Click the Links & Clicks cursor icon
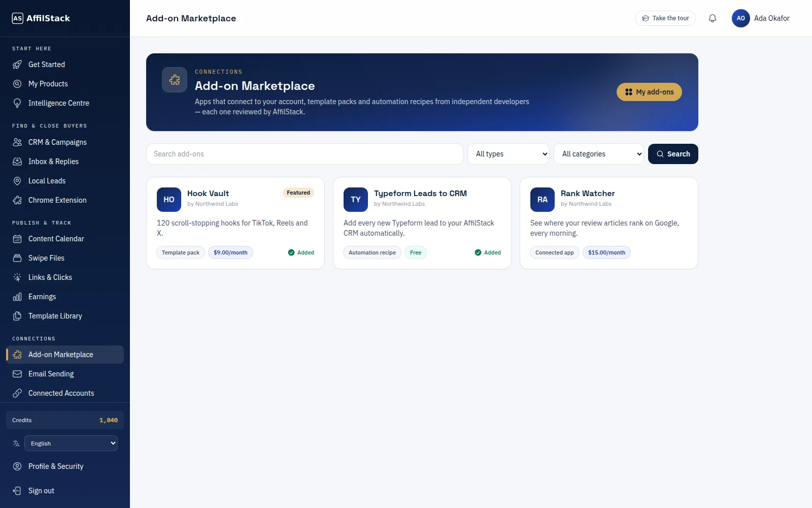Image resolution: width=812 pixels, height=508 pixels. [17, 277]
